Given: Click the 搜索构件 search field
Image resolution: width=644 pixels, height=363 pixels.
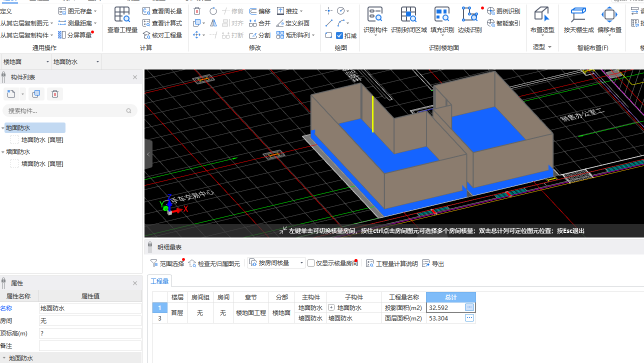Looking at the screenshot, I should [x=66, y=111].
